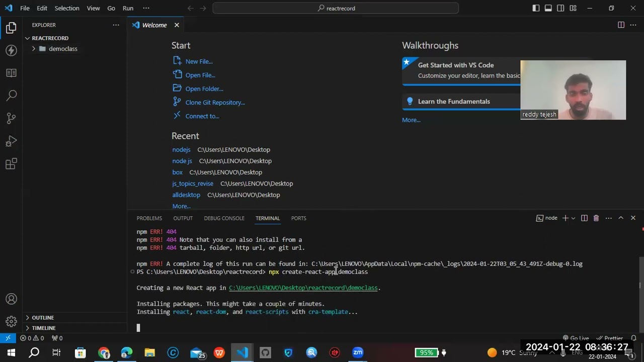
Task: Click the Connect to... link
Action: (202, 116)
